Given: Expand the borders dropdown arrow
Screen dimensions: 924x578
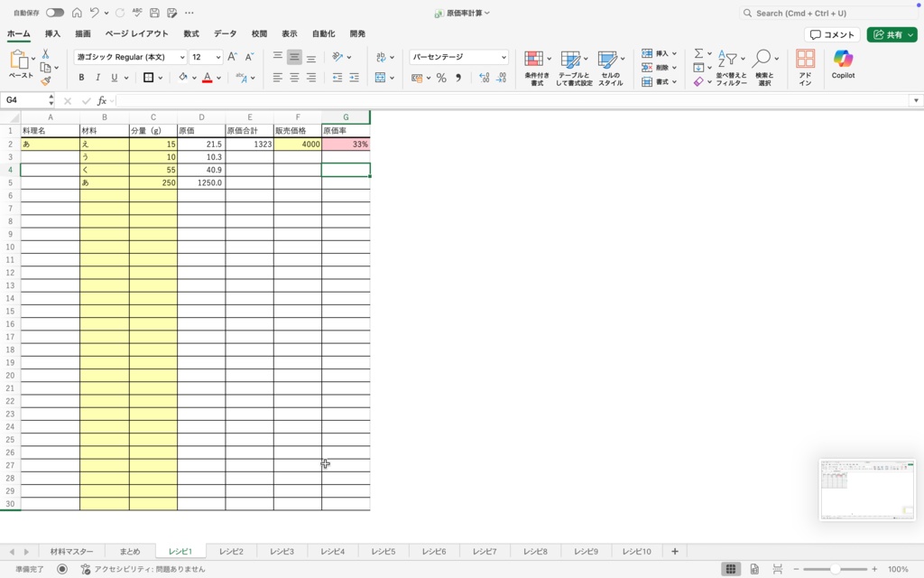Looking at the screenshot, I should pos(161,78).
